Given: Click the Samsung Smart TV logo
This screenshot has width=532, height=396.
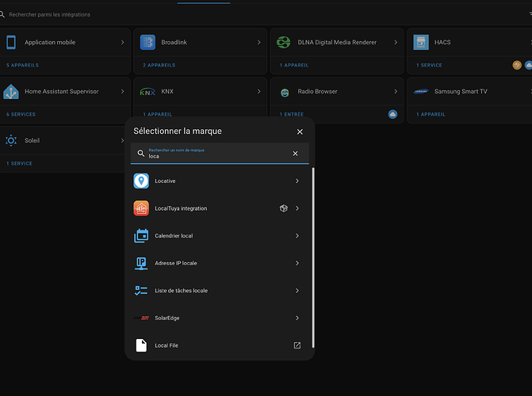Looking at the screenshot, I should [421, 92].
